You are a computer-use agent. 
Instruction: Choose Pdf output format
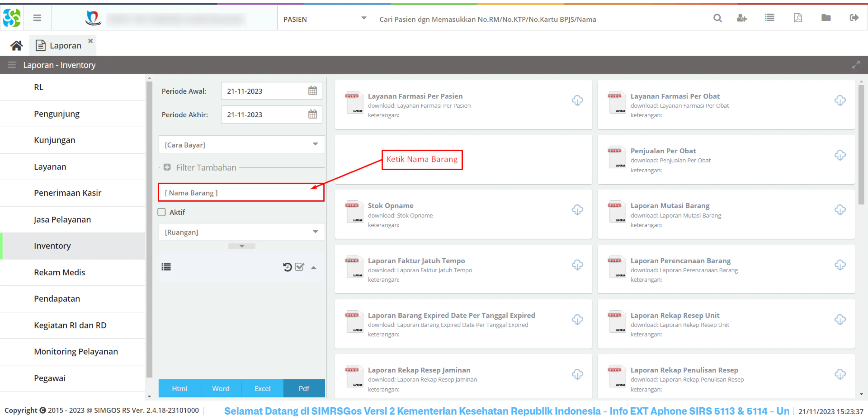click(x=304, y=388)
